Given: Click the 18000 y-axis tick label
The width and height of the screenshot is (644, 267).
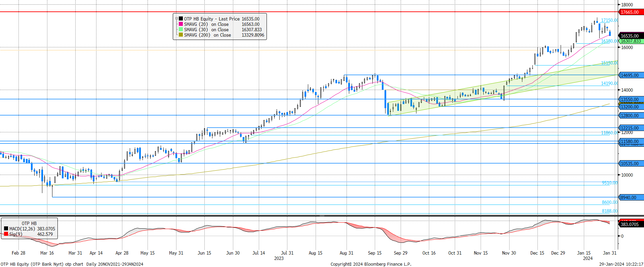Looking at the screenshot, I should point(627,5).
